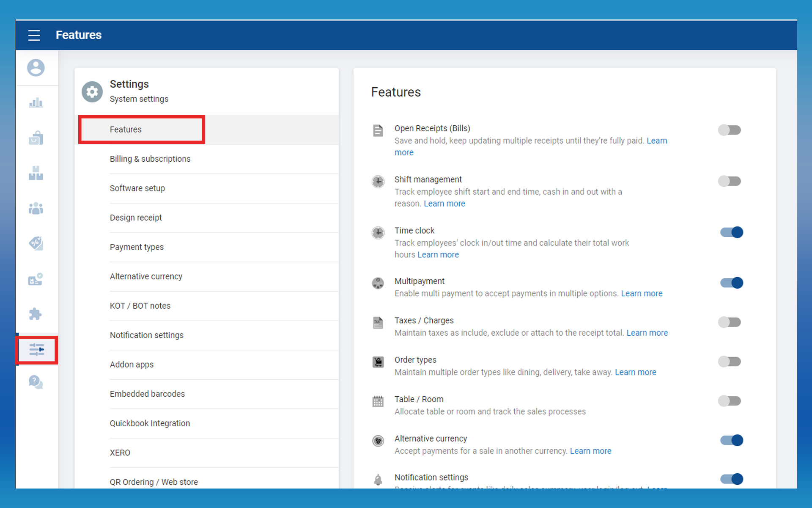The height and width of the screenshot is (508, 812).
Task: Open the inventory boxes sidebar icon
Action: tap(36, 173)
